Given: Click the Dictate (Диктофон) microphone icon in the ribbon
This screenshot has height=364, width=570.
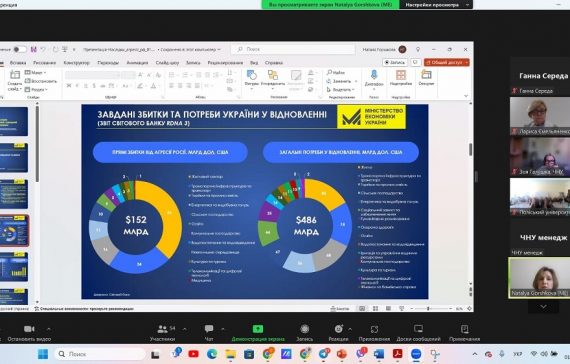Looking at the screenshot, I should [x=374, y=75].
